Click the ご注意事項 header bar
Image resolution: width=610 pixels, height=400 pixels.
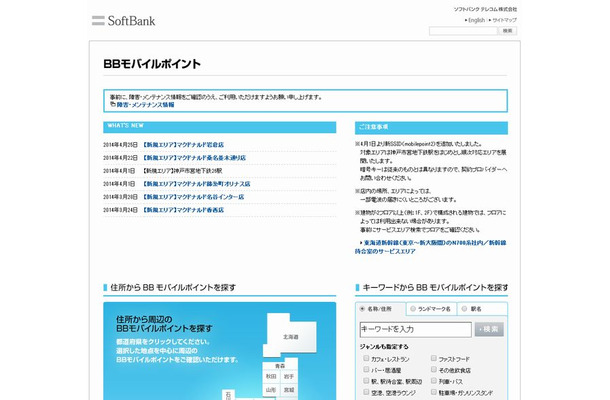click(x=431, y=128)
